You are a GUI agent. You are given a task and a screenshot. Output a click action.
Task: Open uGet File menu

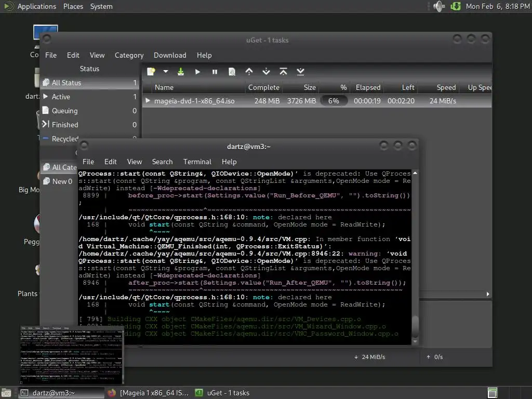(51, 55)
